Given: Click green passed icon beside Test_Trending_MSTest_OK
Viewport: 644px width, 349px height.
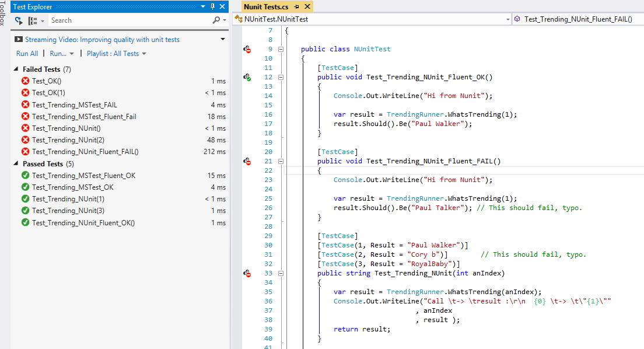Looking at the screenshot, I should click(x=26, y=187).
